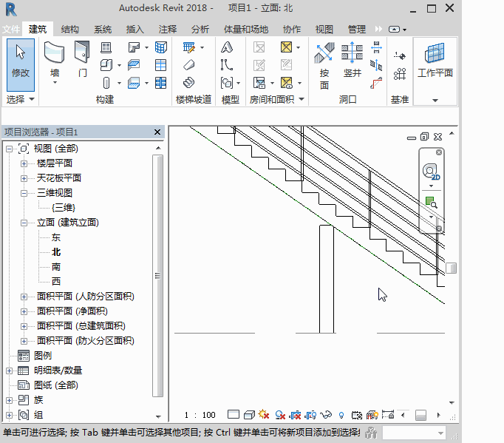Toggle shadows in view control bar
504x443 pixels.
(280, 415)
